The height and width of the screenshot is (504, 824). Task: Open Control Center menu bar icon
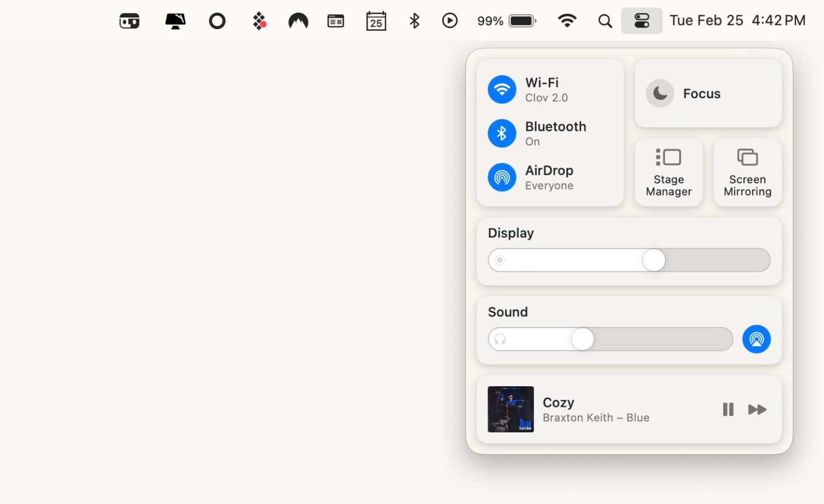tap(641, 21)
